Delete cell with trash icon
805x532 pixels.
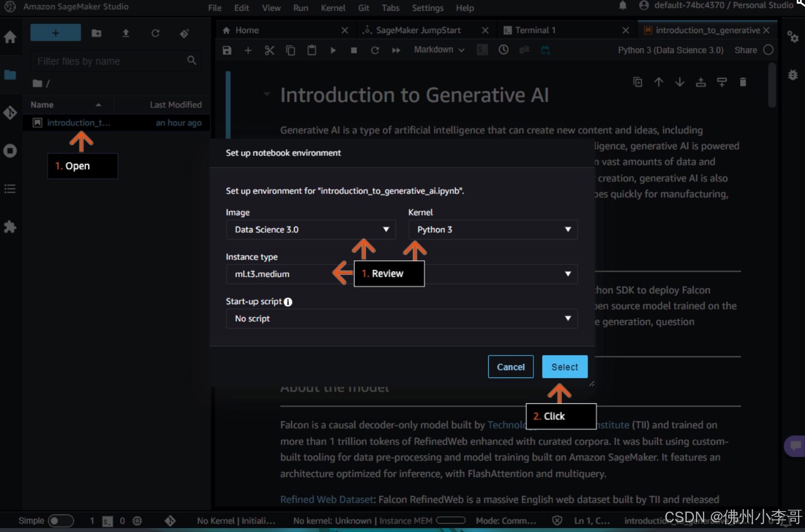click(743, 82)
